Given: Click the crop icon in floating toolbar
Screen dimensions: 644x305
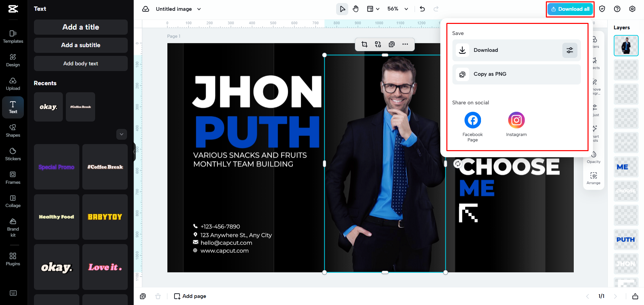Looking at the screenshot, I should pos(364,44).
